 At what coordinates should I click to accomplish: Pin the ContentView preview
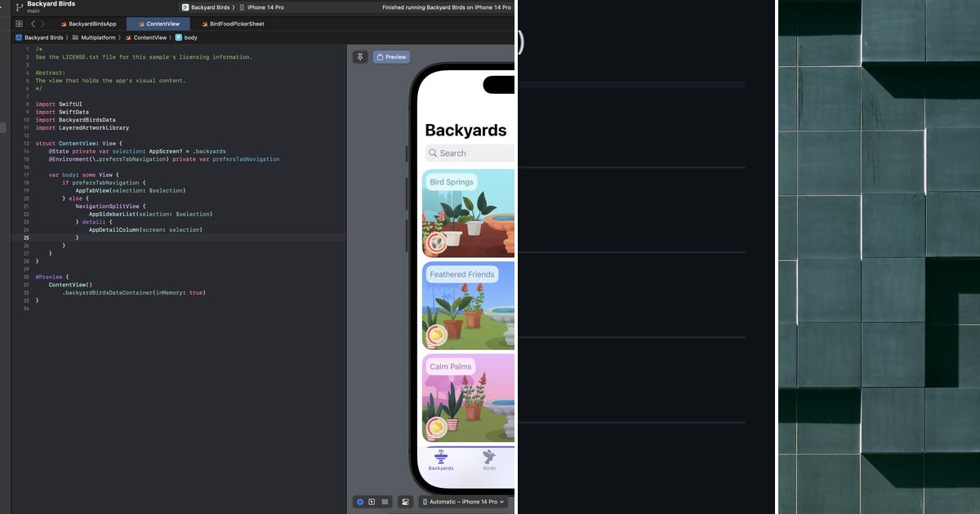(x=360, y=56)
